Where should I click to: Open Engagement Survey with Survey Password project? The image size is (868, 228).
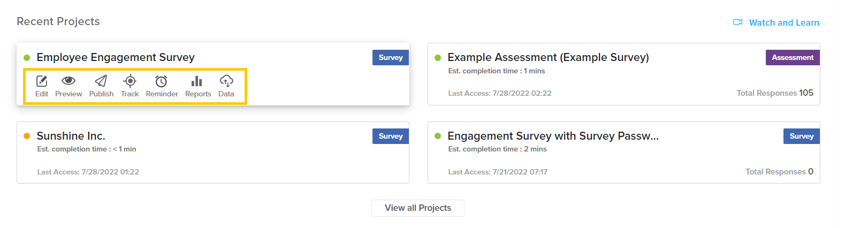553,136
